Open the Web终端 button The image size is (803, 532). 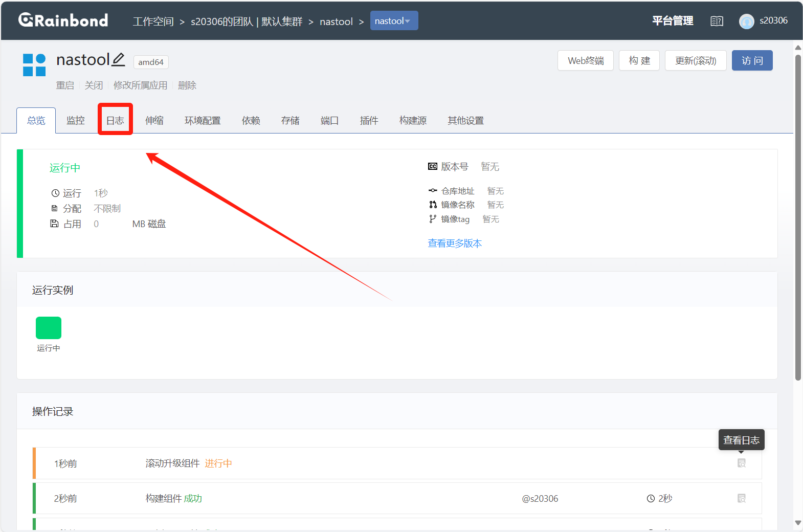coord(585,60)
